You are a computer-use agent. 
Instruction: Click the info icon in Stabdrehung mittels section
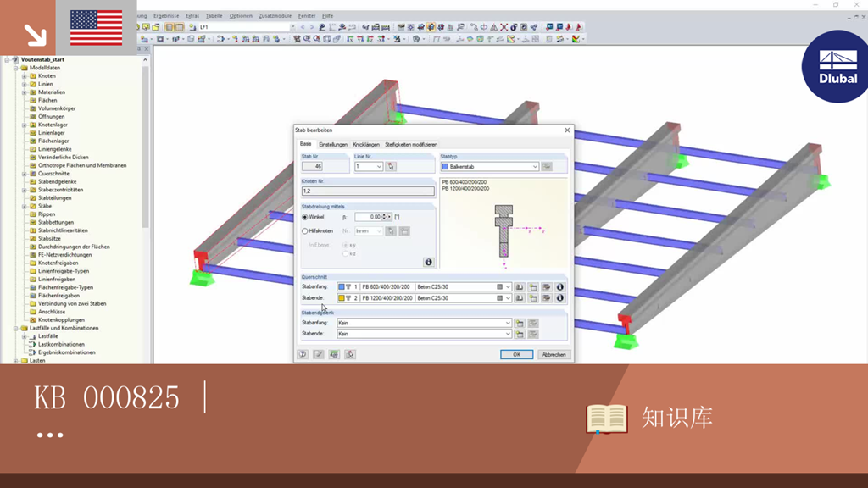(428, 263)
